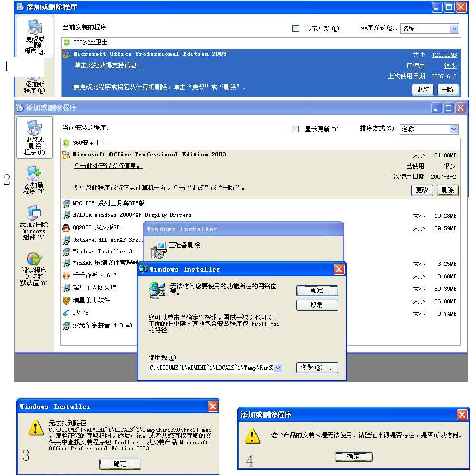476x476 pixels.
Task: Select 迅雷5 row text
Action: (x=80, y=313)
